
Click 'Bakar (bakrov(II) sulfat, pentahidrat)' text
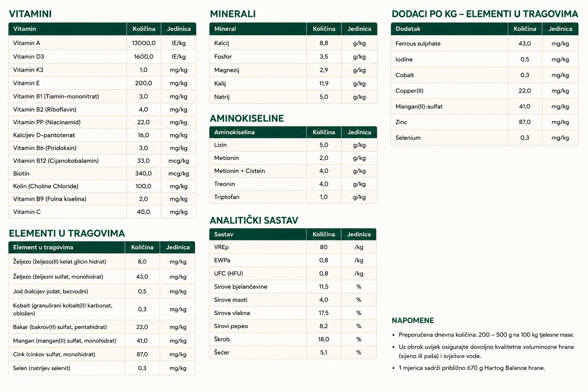[60, 327]
